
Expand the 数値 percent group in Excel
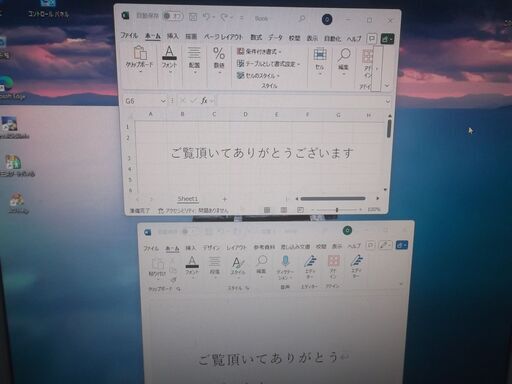(x=219, y=61)
